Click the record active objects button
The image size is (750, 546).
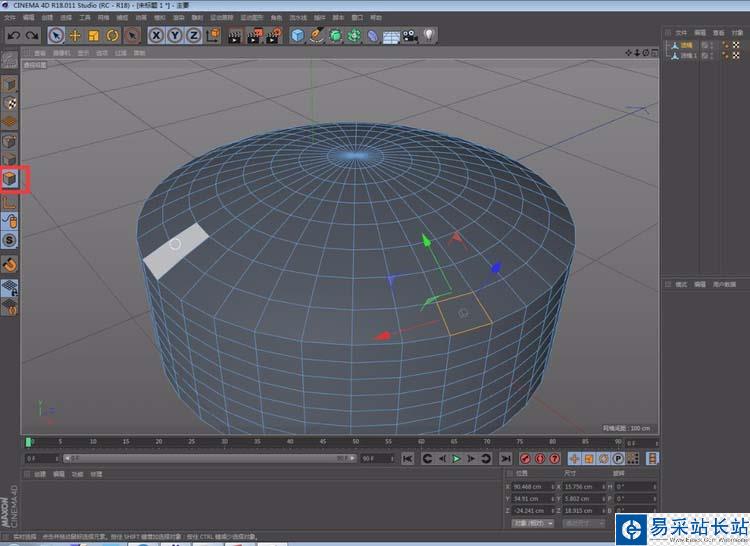523,458
